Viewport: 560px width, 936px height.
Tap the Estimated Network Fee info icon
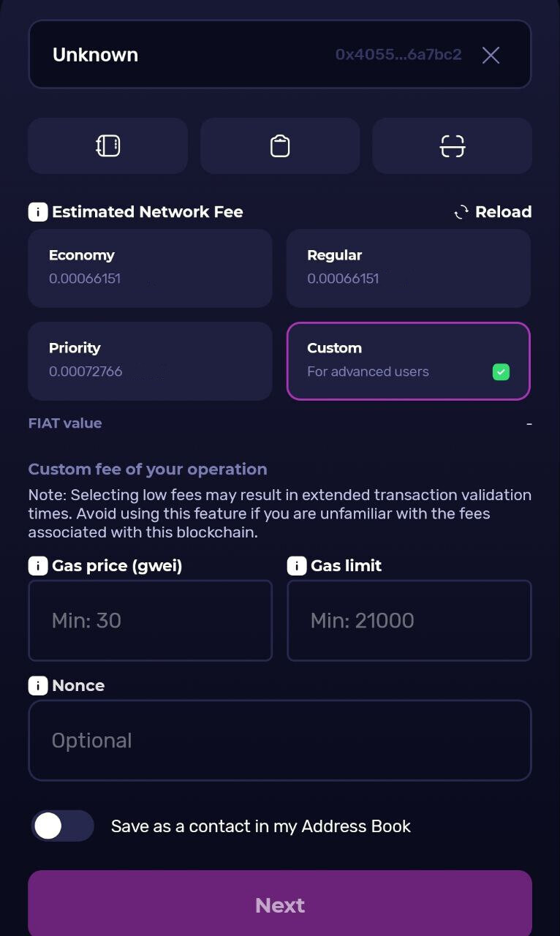(x=38, y=212)
